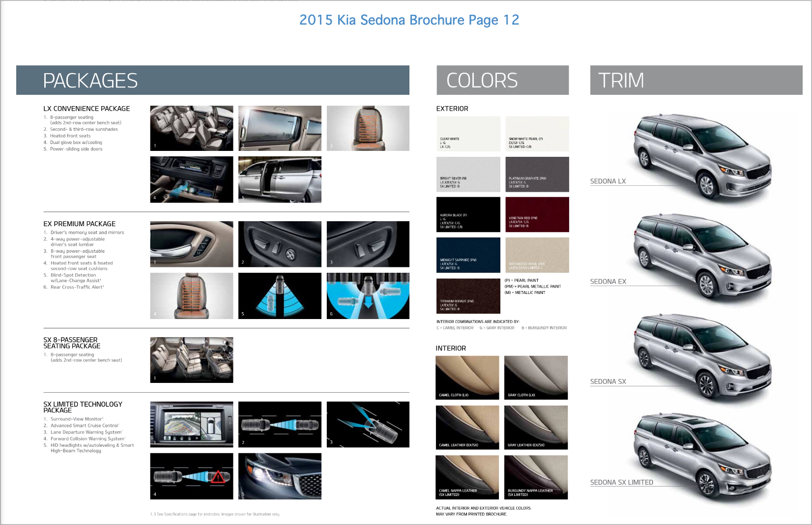View the Advanced Smart Cruise Control illustration

[x=280, y=425]
